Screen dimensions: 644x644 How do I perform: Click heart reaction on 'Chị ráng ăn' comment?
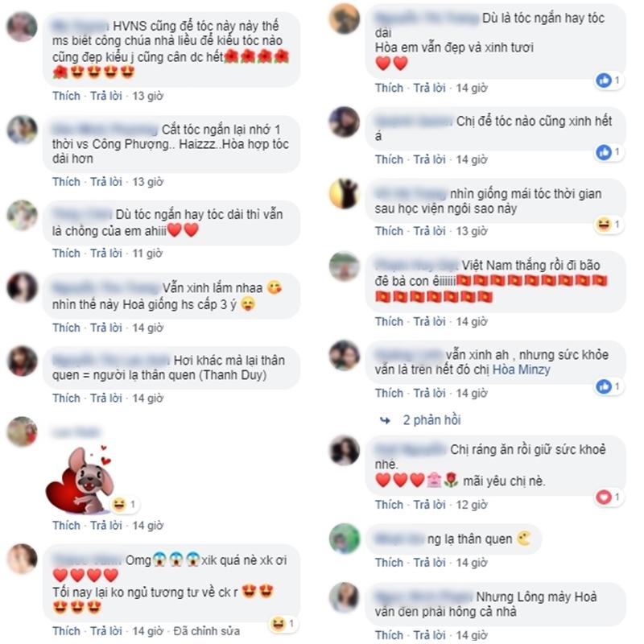[x=604, y=497]
